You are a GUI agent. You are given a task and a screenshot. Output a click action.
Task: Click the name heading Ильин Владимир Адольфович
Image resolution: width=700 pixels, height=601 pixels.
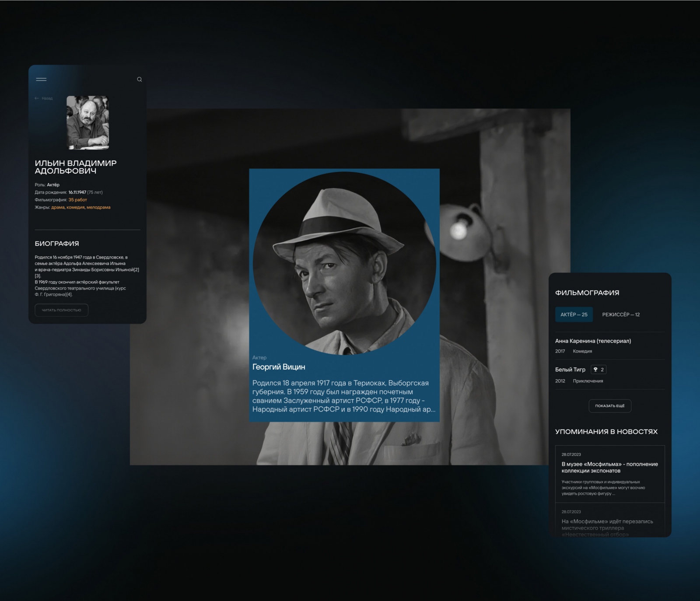point(76,167)
